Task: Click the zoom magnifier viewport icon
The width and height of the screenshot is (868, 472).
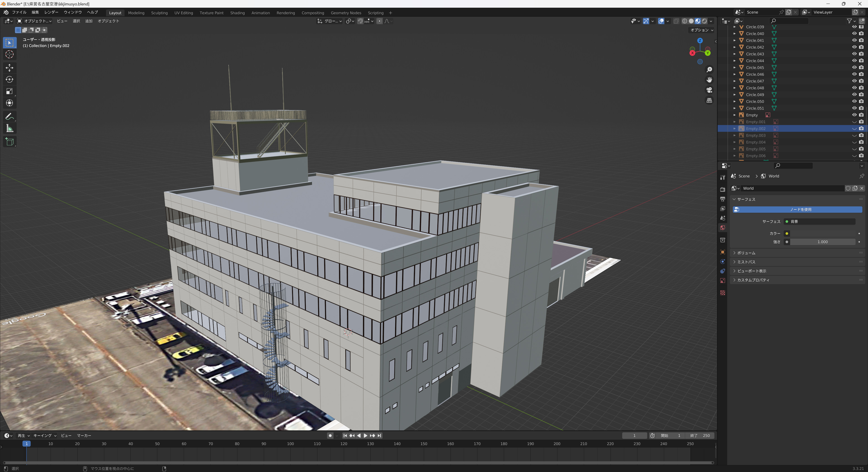Action: [709, 69]
